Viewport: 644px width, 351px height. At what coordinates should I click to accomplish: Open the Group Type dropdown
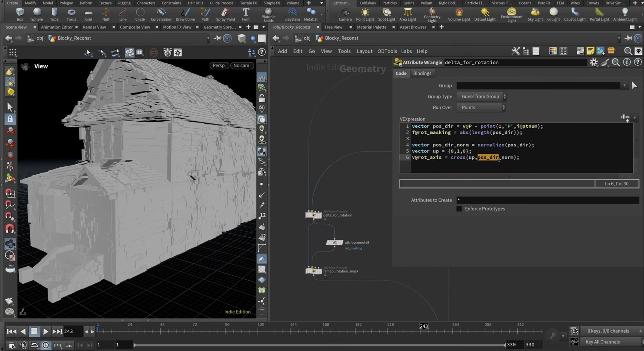[481, 97]
